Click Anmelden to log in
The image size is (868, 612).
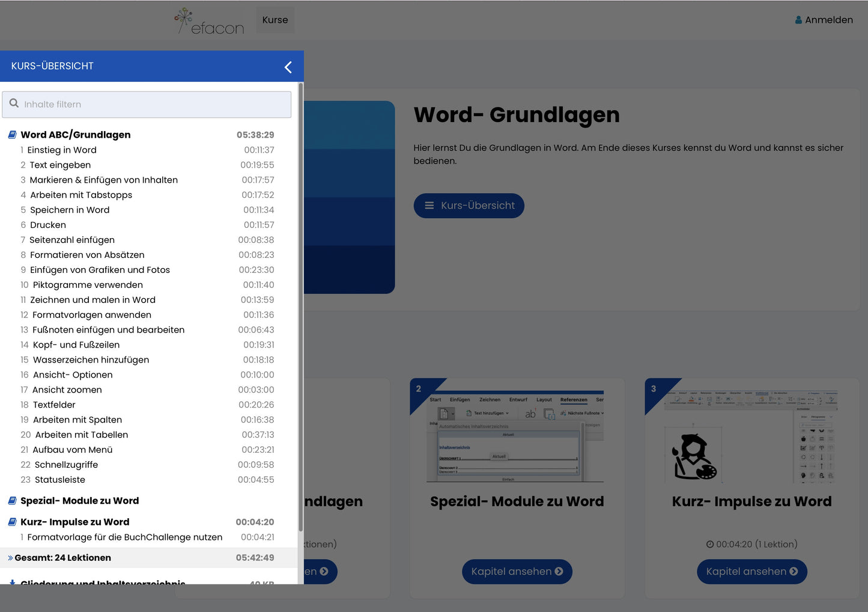[828, 20]
